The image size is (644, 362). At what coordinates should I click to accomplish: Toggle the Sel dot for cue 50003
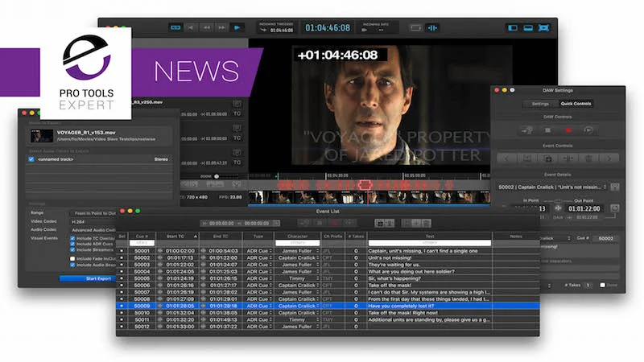[x=122, y=265]
